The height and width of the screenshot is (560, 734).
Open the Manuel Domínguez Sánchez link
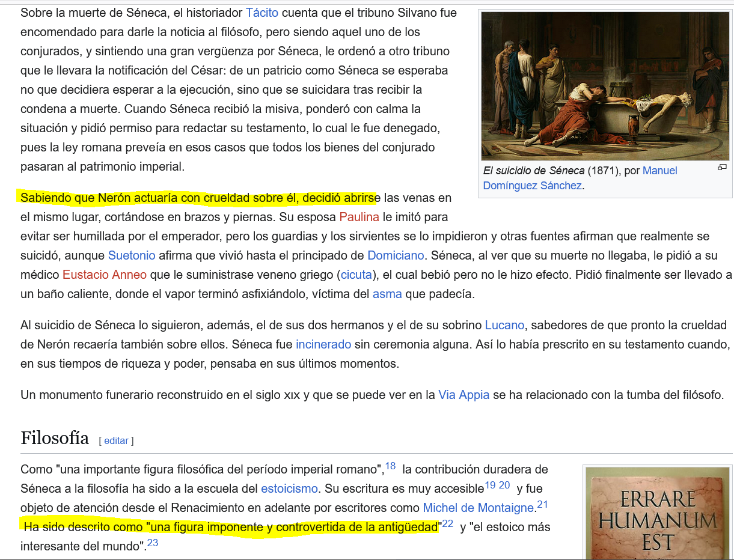click(580, 178)
